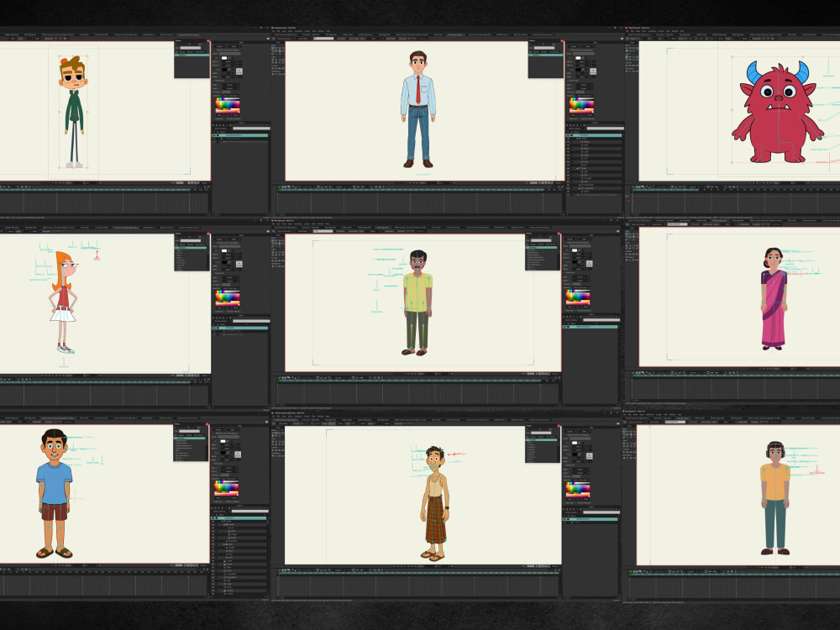The image size is (840, 630).
Task: Click the Layers panel search field in red-tie man window
Action: click(x=606, y=129)
